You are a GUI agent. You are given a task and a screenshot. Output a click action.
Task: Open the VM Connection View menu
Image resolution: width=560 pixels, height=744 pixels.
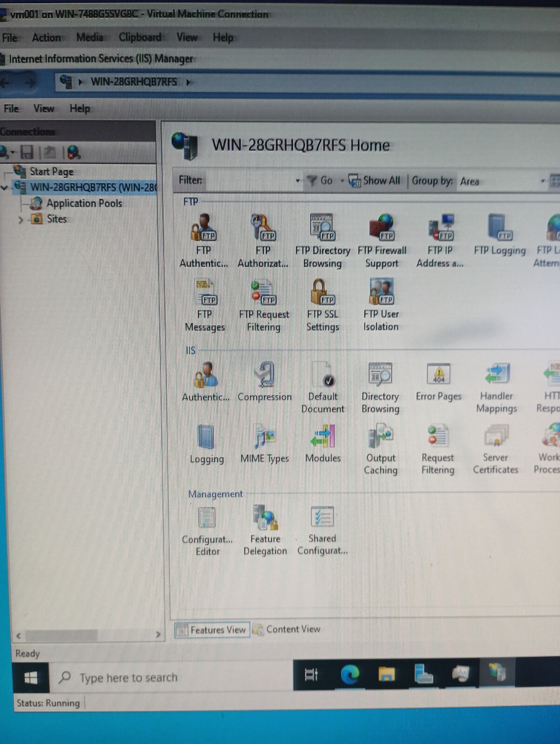187,37
